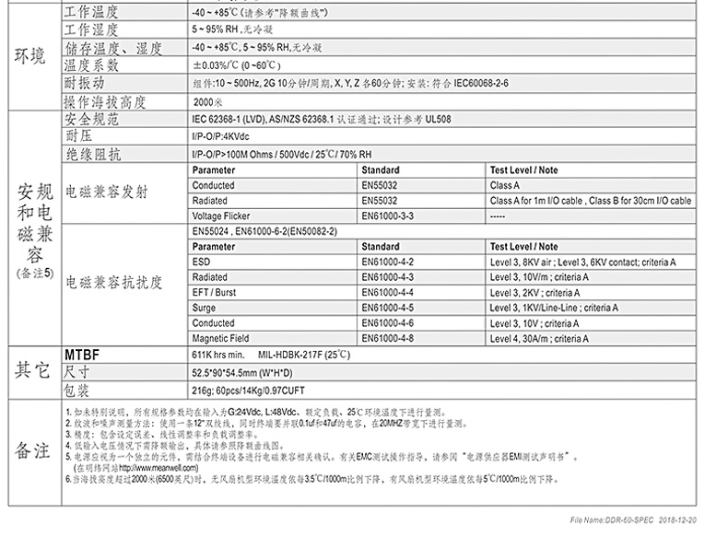This screenshot has height=560, width=728.
Task: Click the Class A conducted emission test level
Action: 505,185
